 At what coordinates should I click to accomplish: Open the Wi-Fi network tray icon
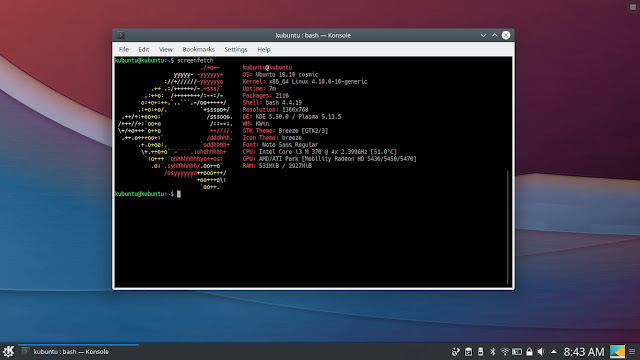pos(505,351)
